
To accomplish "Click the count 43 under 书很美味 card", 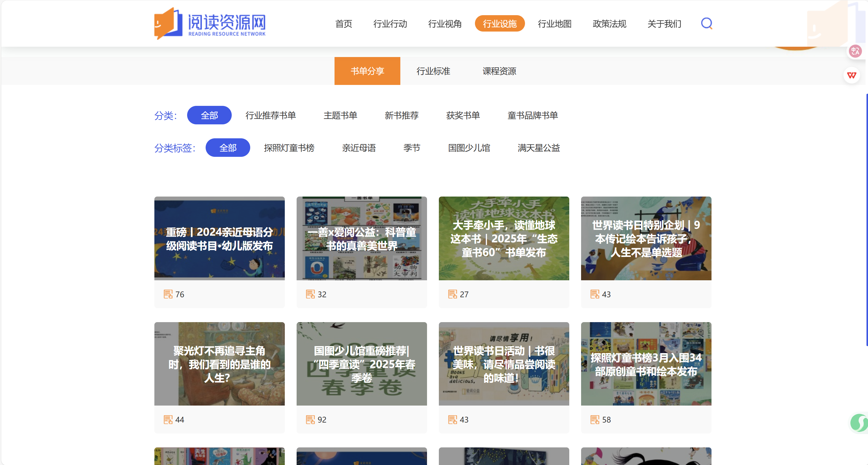I will 464,420.
